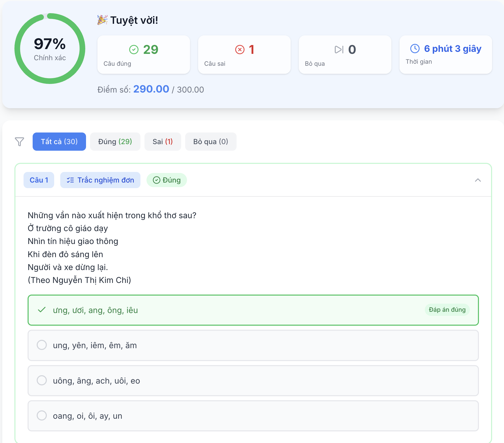
Task: Click the Đúng status badge in question header
Action: [166, 180]
